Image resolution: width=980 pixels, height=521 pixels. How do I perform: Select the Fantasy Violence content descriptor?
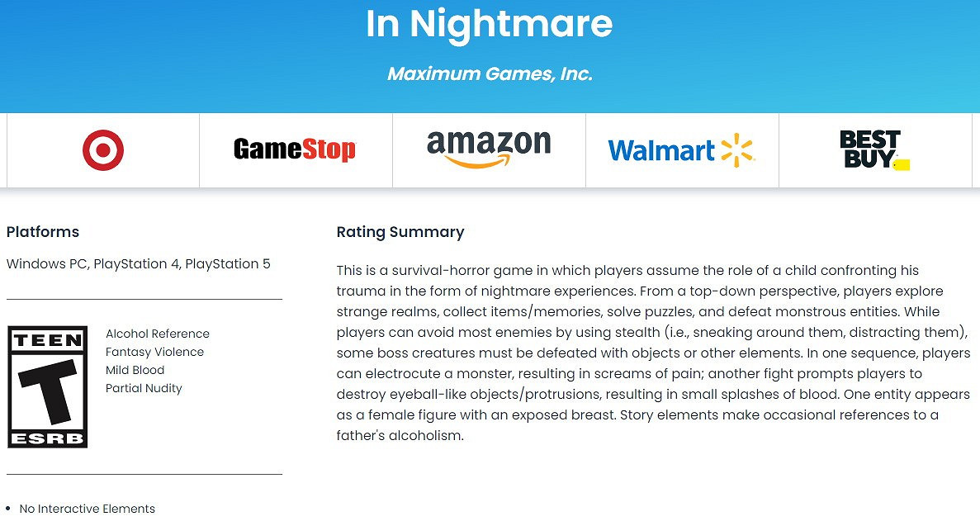pos(154,352)
